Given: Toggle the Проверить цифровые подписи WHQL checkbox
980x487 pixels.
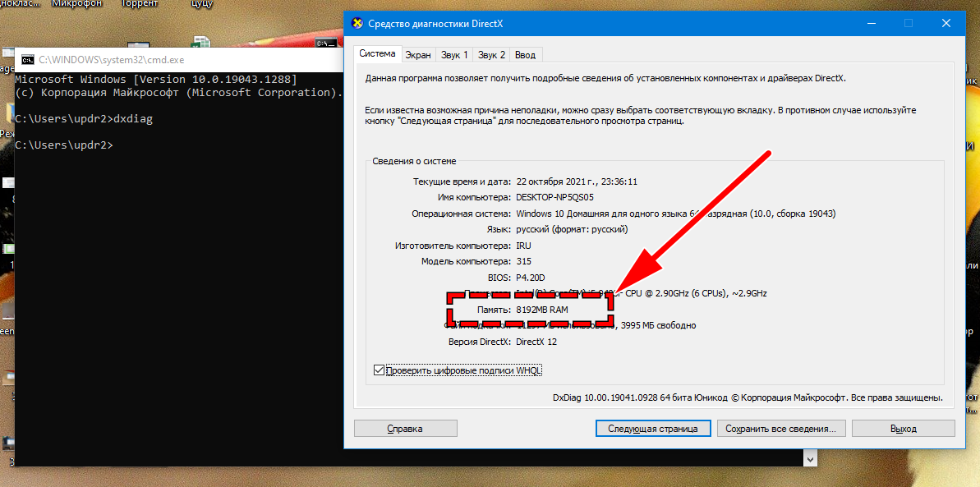Looking at the screenshot, I should pyautogui.click(x=378, y=370).
